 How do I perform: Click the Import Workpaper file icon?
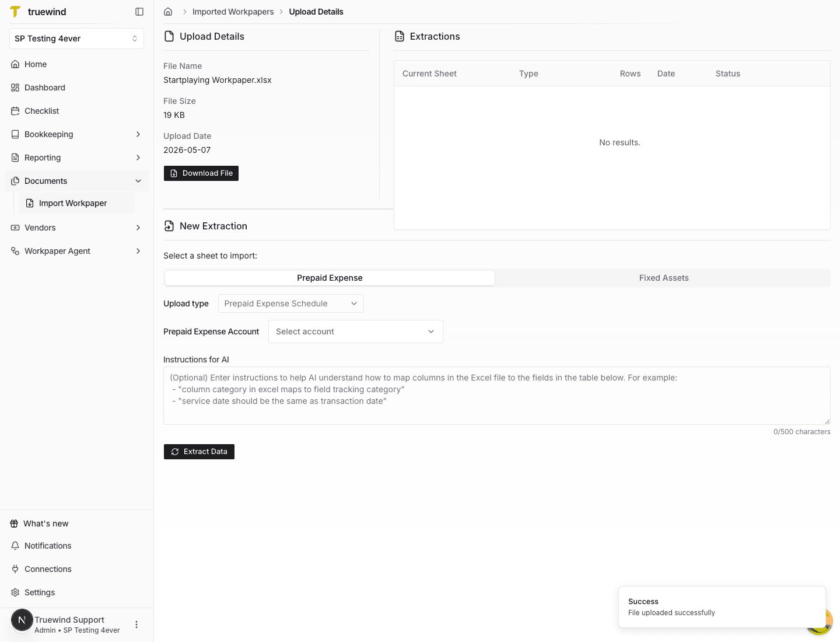click(30, 203)
